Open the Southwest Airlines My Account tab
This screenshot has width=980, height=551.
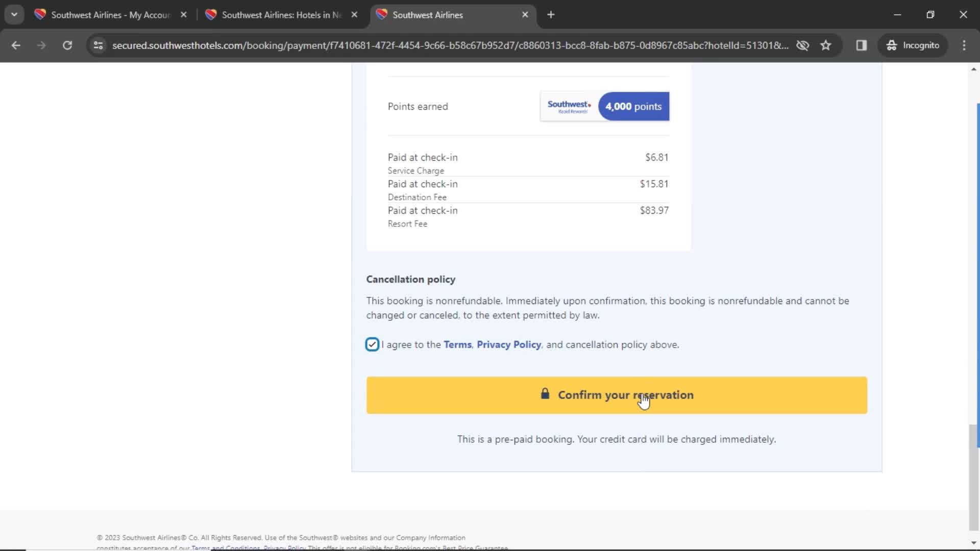pyautogui.click(x=110, y=15)
